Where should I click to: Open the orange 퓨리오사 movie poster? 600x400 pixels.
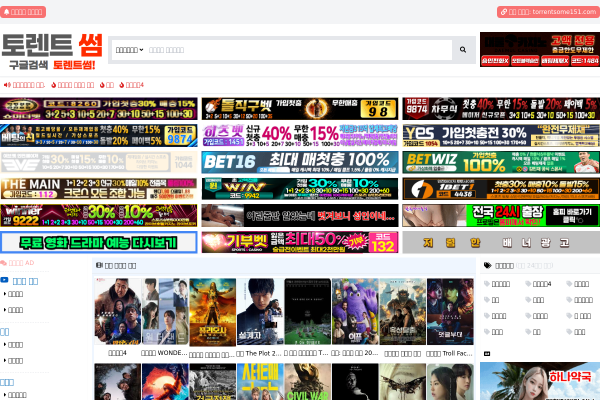click(212, 312)
